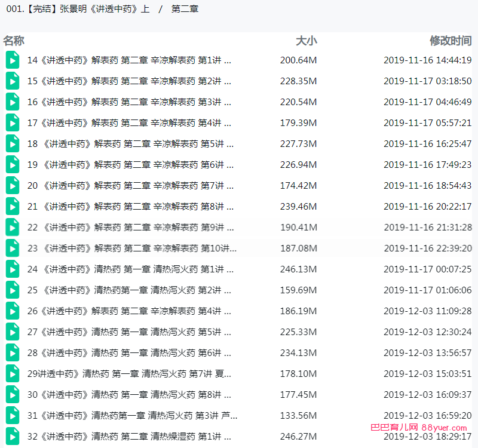
Task: Select file 26 辛凉解表药 第4讲
Action: 129,311
